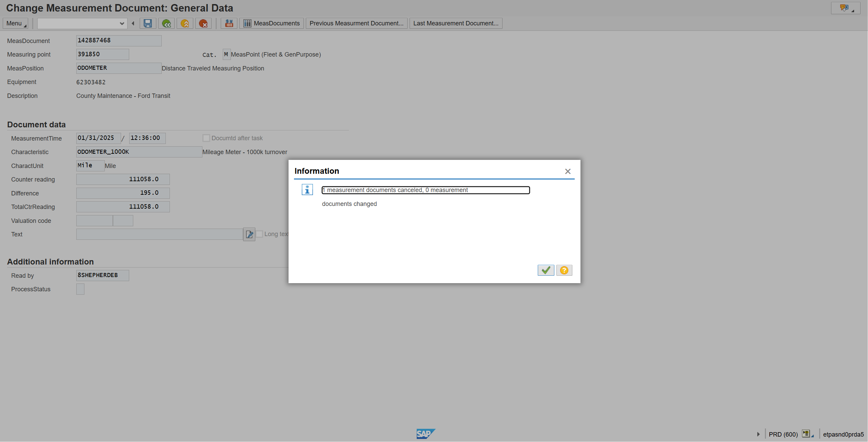The height and width of the screenshot is (442, 868).
Task: Click the green Back arrow icon
Action: [166, 23]
